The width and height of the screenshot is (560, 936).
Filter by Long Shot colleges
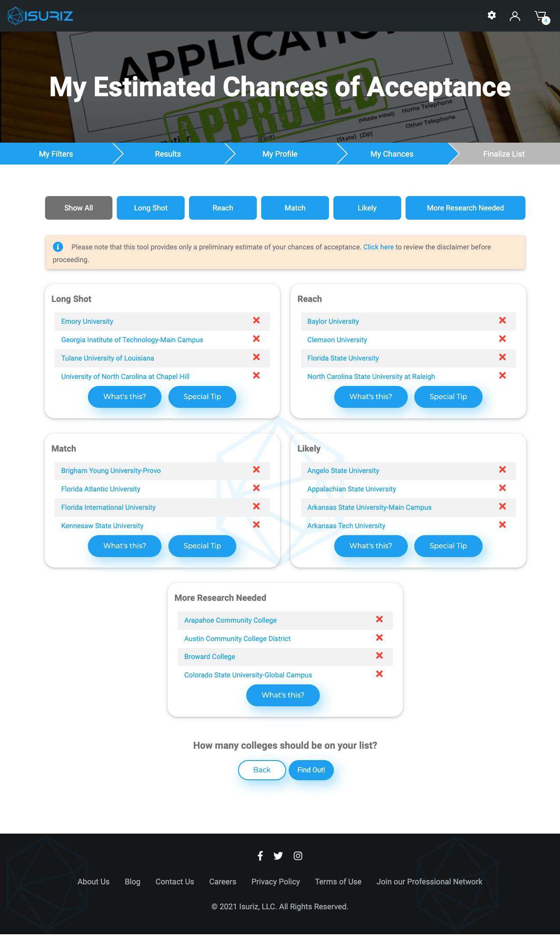(x=150, y=208)
